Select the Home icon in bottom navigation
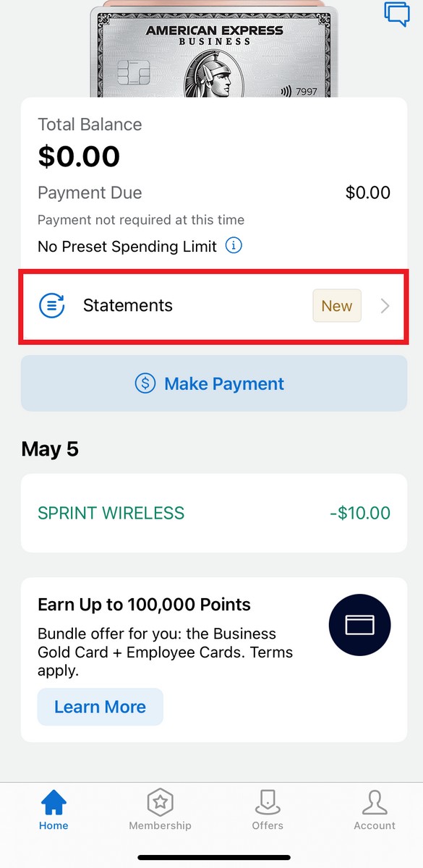 (54, 801)
